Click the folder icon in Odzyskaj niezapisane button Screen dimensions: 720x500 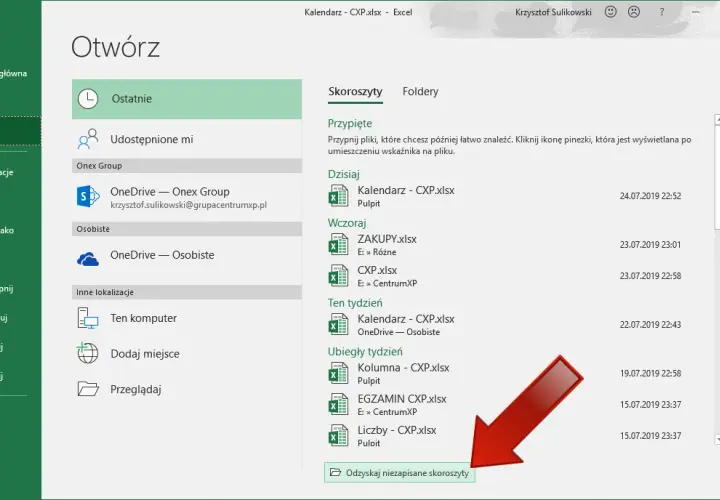(336, 472)
